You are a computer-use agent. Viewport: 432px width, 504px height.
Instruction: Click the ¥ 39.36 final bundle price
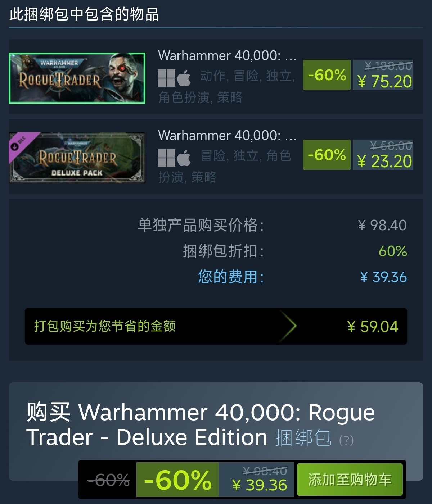260,485
